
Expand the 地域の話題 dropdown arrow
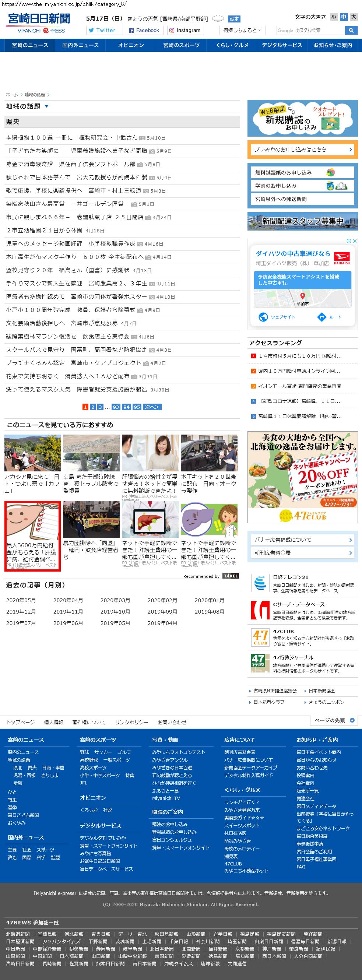46,106
